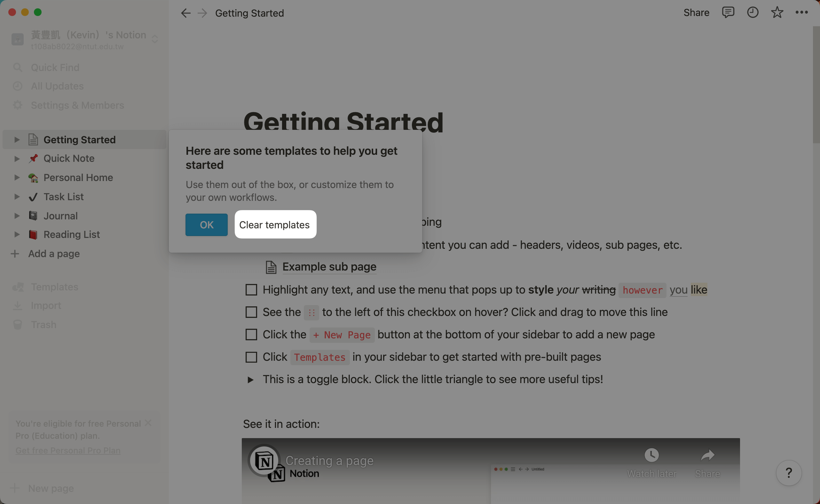Check the 'Click the + New Page' checkbox
The width and height of the screenshot is (820, 504).
click(x=251, y=334)
